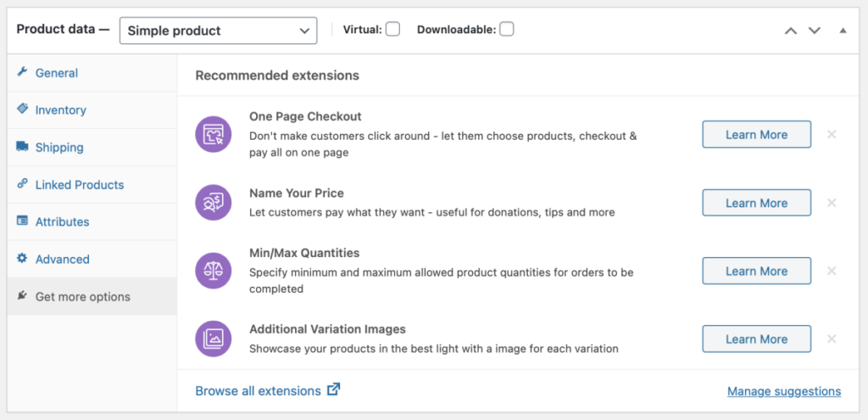Click the Additional Variation Images title text

pos(327,329)
